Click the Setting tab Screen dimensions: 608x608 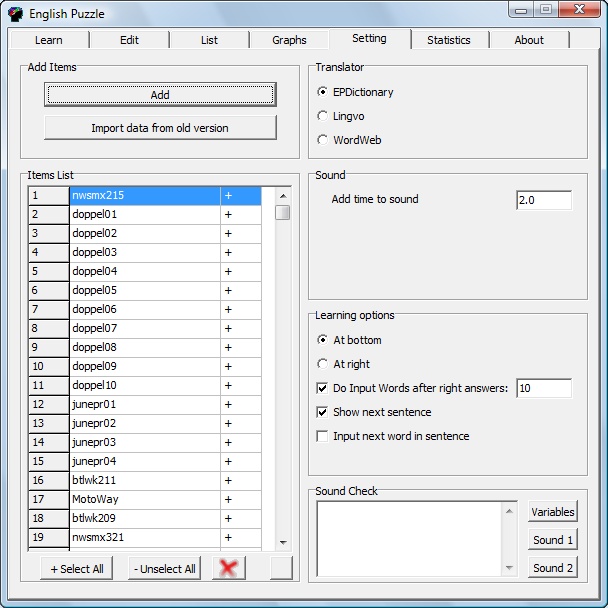point(369,38)
